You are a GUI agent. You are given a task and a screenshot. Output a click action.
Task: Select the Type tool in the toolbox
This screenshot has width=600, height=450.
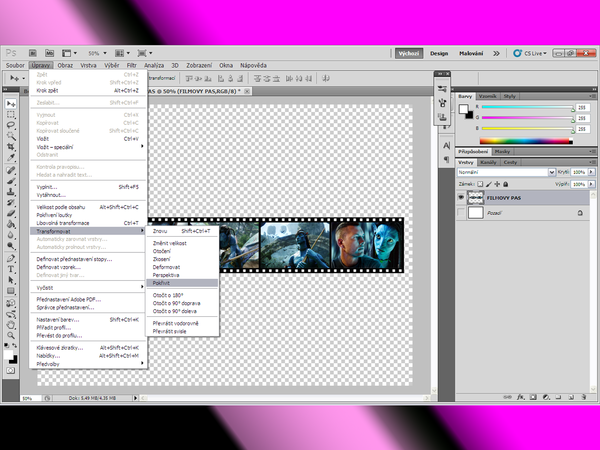tap(12, 268)
